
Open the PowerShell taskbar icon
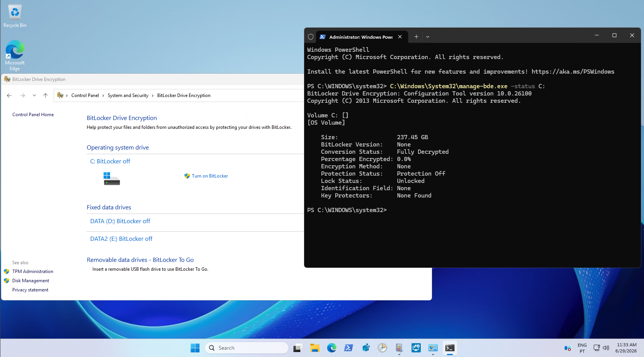(349, 348)
